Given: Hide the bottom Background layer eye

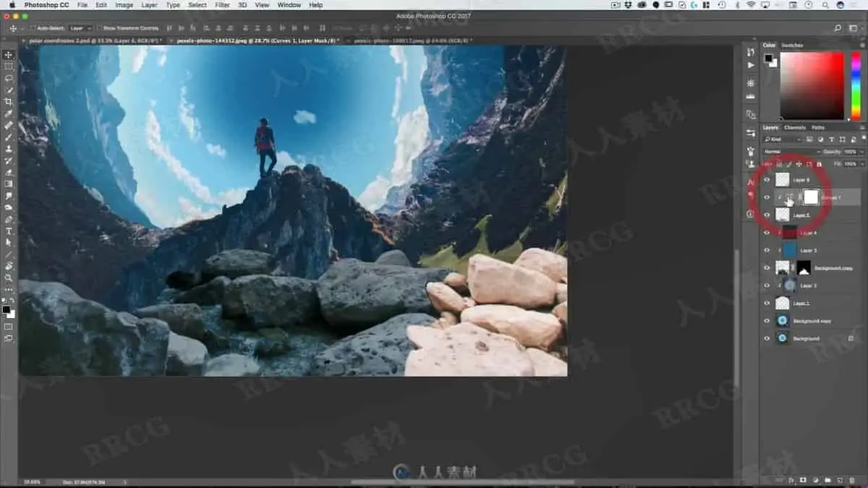Looking at the screenshot, I should pyautogui.click(x=767, y=338).
